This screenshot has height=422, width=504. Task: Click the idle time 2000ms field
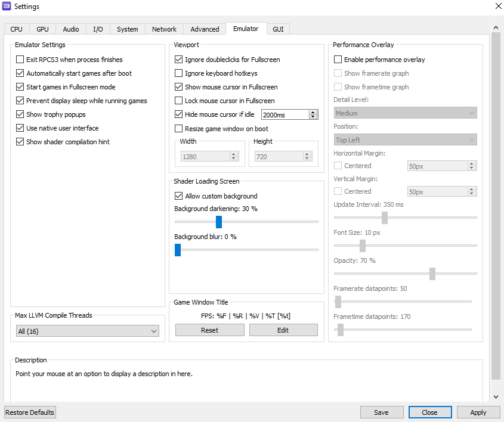(285, 114)
